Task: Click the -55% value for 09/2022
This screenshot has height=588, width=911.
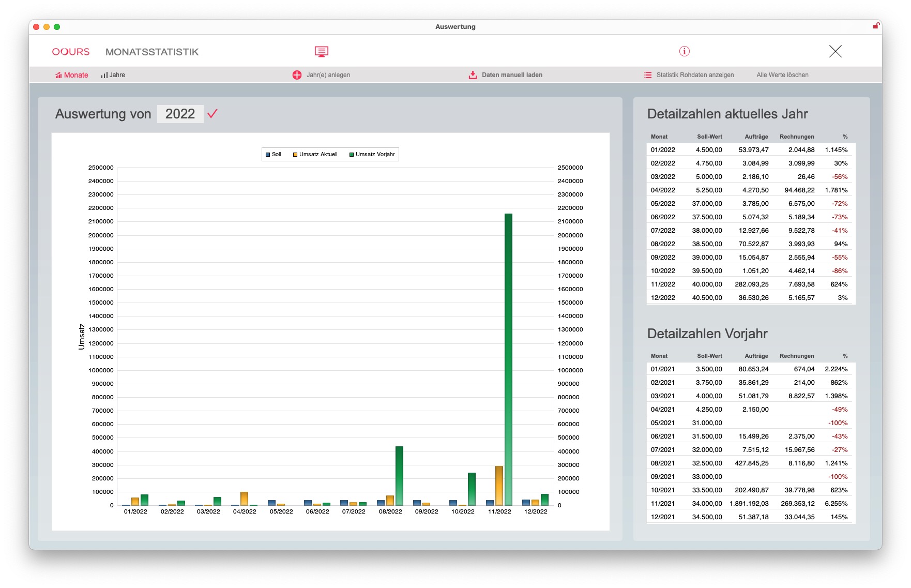Action: 840,258
